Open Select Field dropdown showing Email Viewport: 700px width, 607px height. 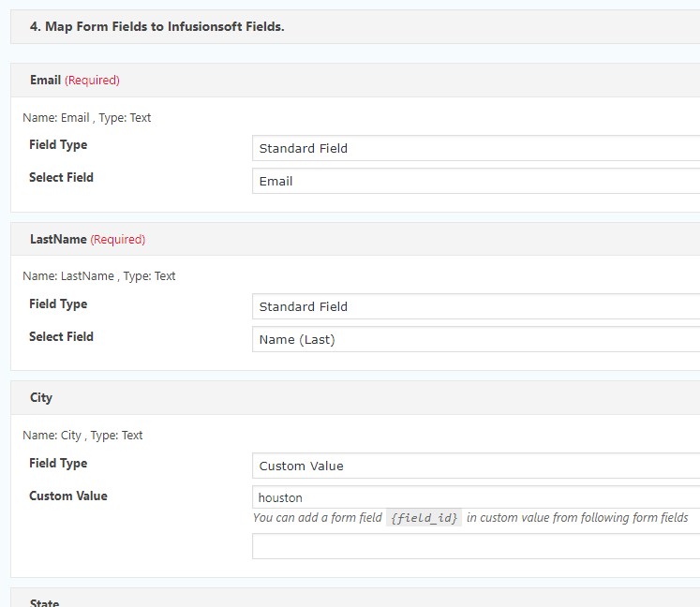click(476, 181)
